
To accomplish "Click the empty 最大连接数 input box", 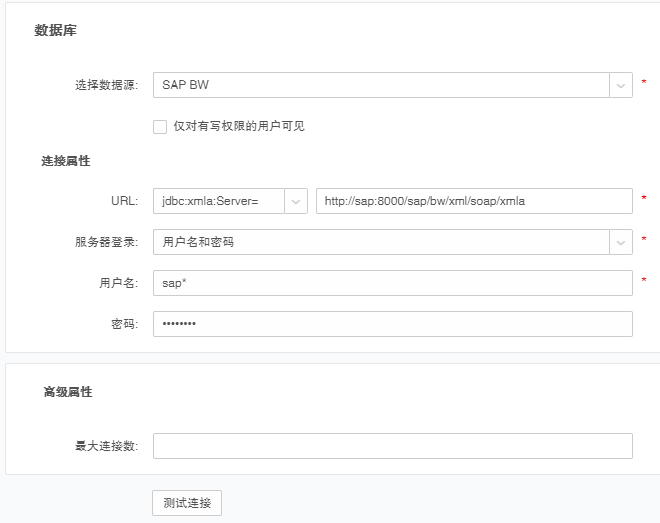I will tap(392, 446).
